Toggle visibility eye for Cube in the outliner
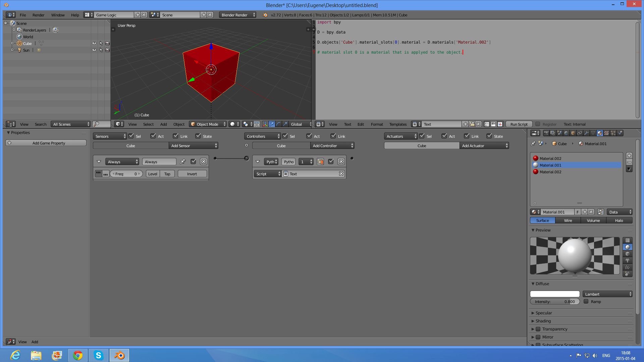This screenshot has width=644, height=362. (x=94, y=43)
